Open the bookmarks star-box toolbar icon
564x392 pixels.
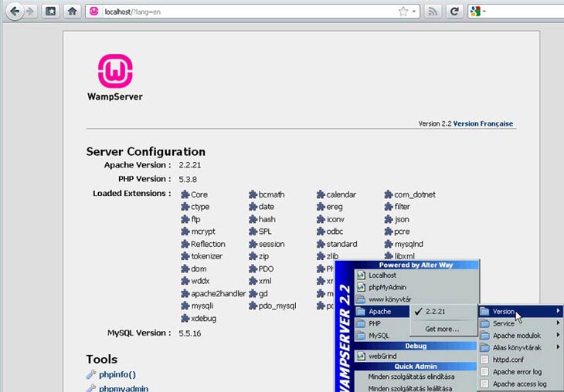pos(51,12)
